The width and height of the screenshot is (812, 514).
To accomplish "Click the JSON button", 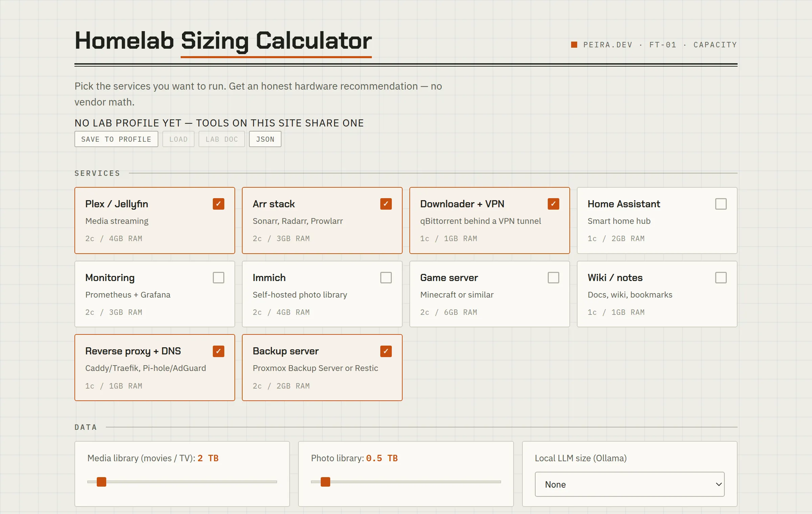I will point(265,139).
